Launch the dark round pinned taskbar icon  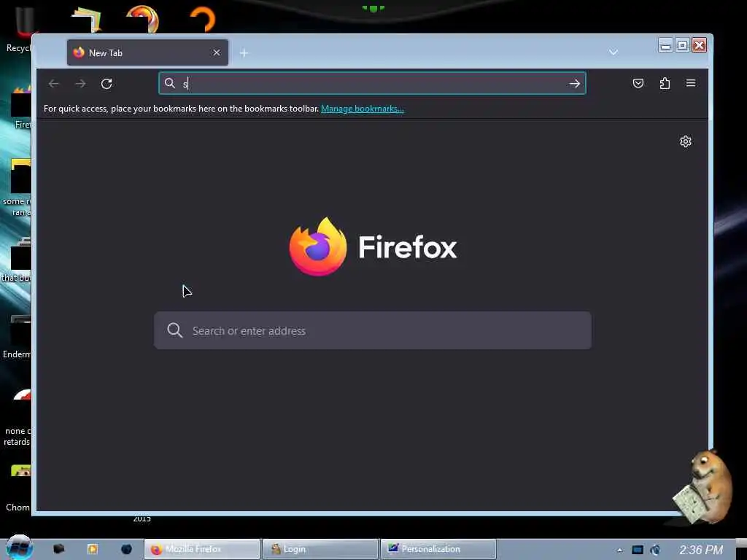coord(126,549)
